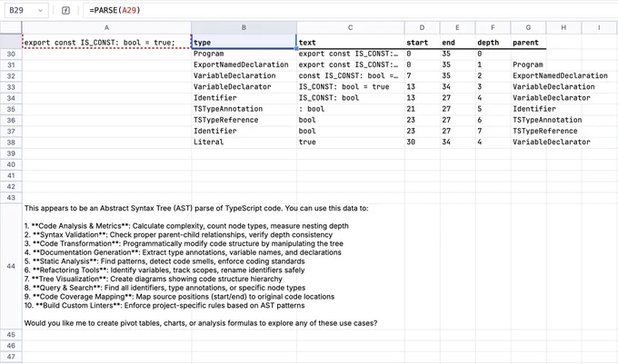Select the 'Identifier' type cell in row 34

pyautogui.click(x=244, y=98)
